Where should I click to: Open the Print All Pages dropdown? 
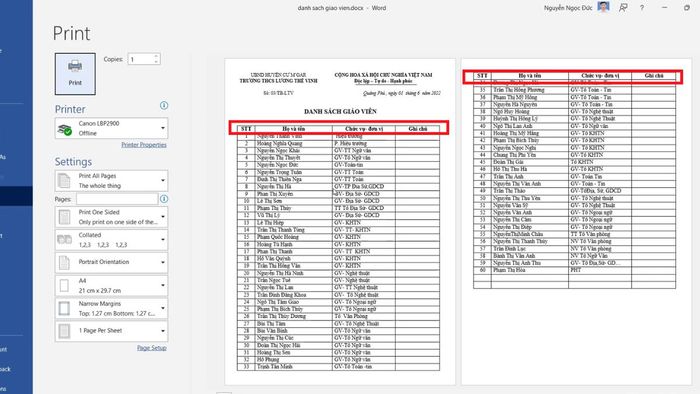[x=111, y=181]
